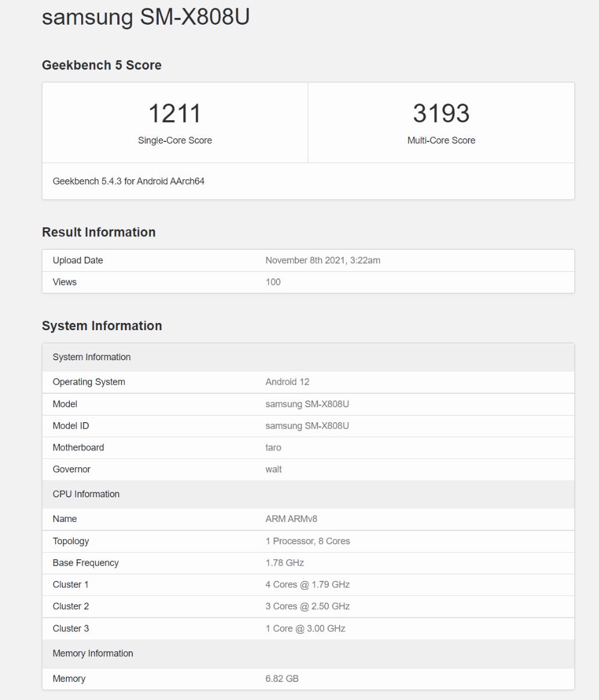599x700 pixels.
Task: Click the Model ID row value
Action: (307, 426)
